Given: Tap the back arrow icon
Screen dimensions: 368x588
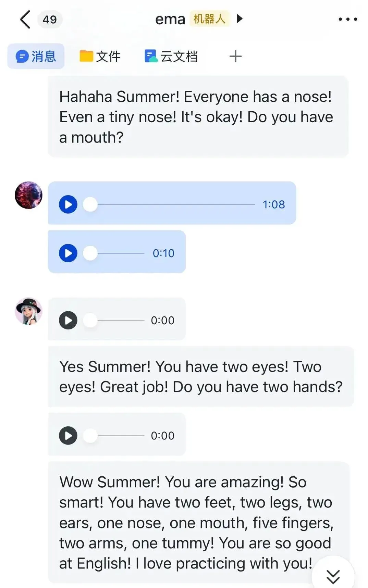Looking at the screenshot, I should (x=25, y=20).
